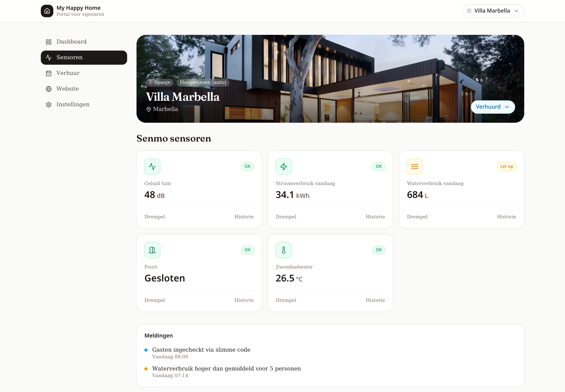Click the Instellingen gear icon

49,105
